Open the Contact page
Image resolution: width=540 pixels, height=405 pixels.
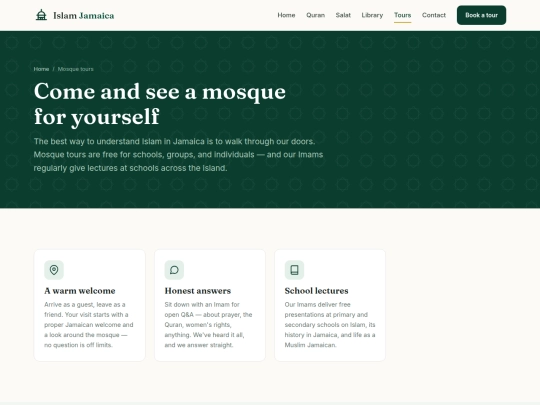point(434,15)
